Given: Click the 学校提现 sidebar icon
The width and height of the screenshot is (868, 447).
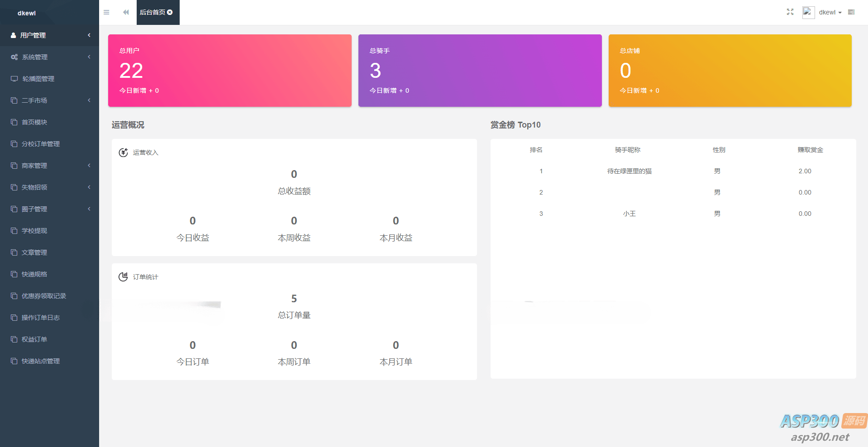Looking at the screenshot, I should pos(14,231).
